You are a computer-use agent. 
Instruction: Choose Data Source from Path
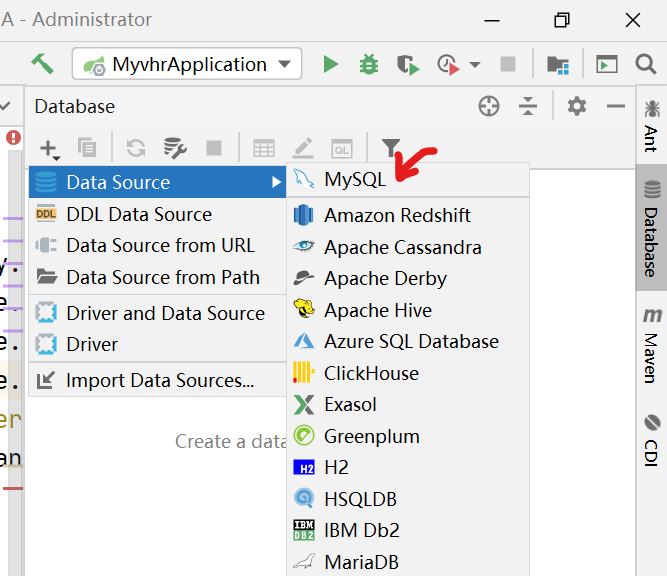(x=157, y=277)
